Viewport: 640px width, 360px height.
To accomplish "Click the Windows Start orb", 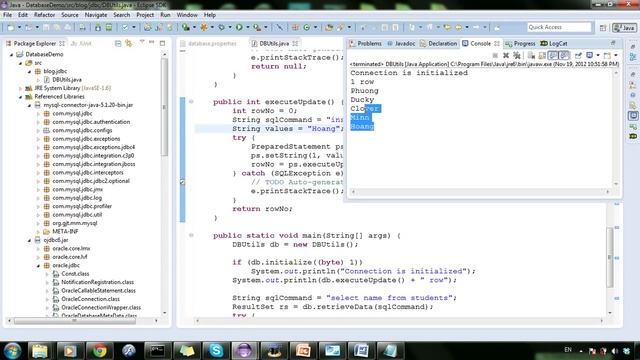I will tap(12, 351).
